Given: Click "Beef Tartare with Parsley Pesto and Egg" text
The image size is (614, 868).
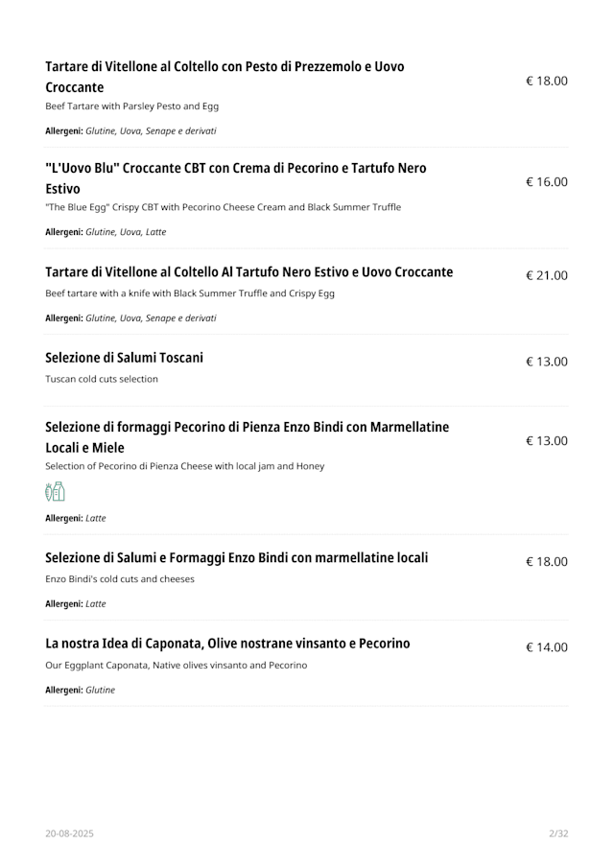Looking at the screenshot, I should (x=131, y=106).
